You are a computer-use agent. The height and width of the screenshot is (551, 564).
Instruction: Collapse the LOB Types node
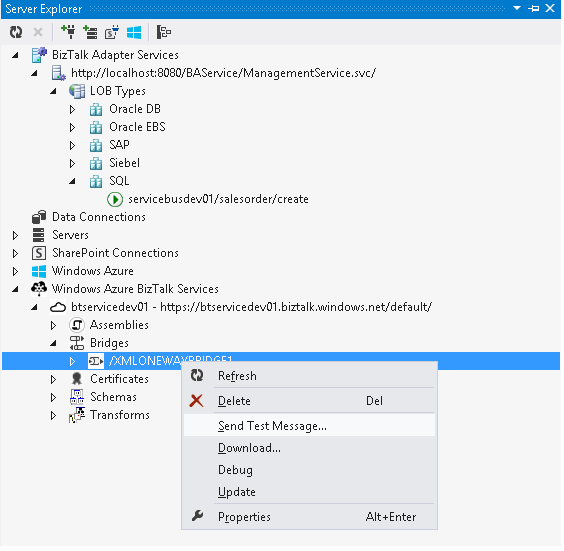click(53, 91)
